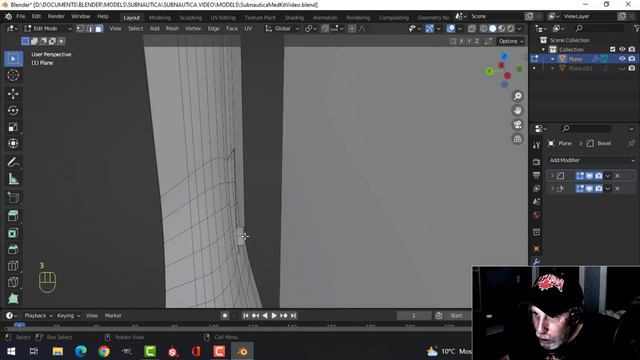Choose the Move tool
Viewport: 640px width, 360px height.
pos(13,94)
